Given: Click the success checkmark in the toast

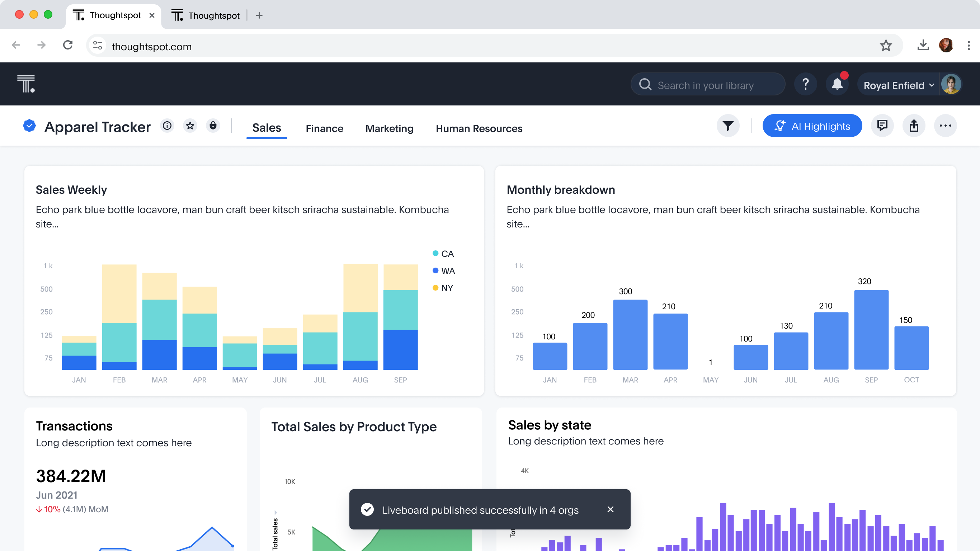Looking at the screenshot, I should click(x=367, y=509).
